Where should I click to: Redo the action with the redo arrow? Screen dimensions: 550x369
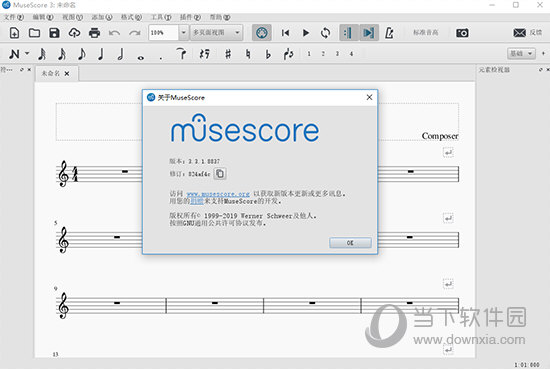[135, 33]
